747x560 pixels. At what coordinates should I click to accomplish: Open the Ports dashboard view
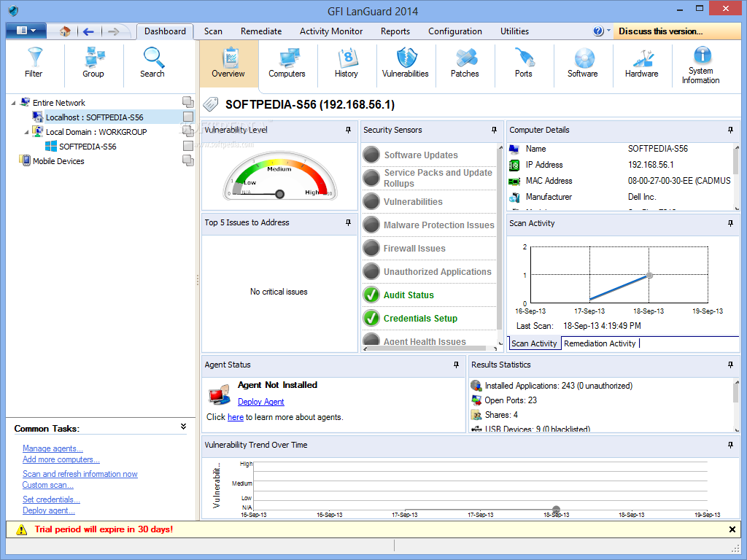click(x=524, y=63)
